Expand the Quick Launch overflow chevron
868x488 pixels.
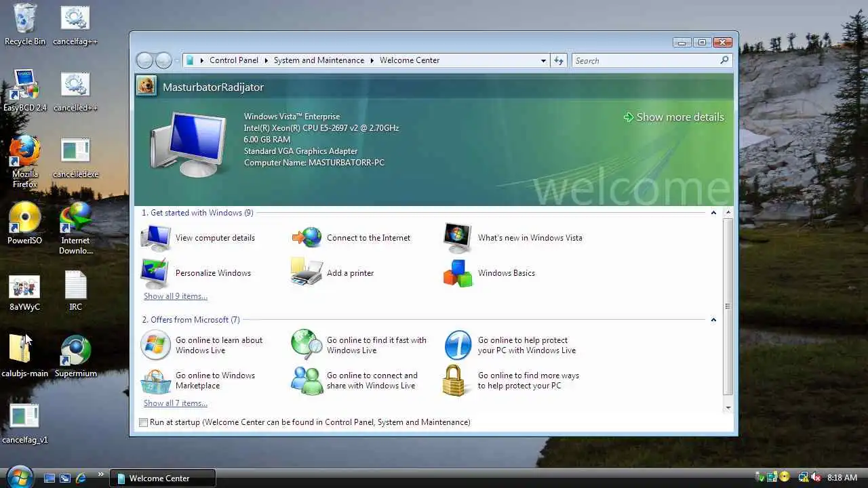[101, 474]
